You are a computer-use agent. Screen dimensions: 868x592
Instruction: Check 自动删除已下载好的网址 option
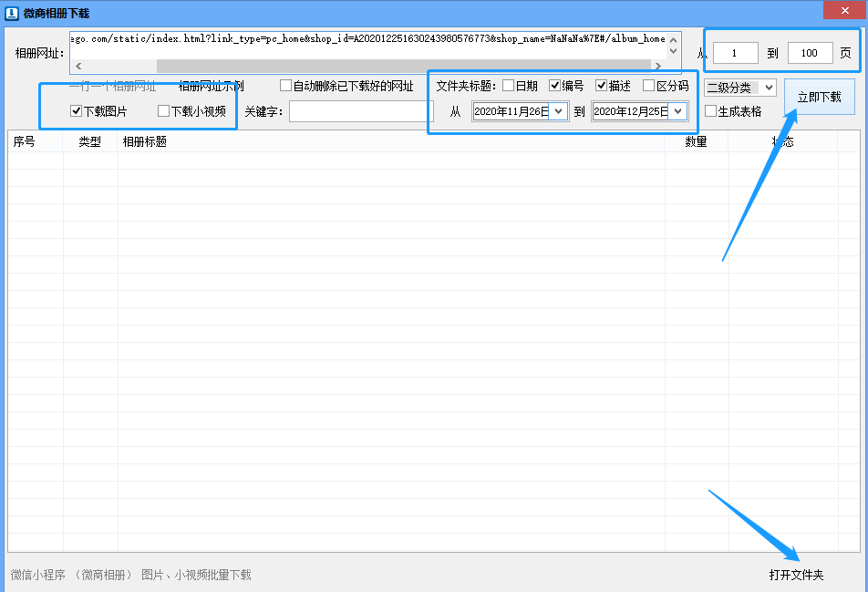coord(286,86)
